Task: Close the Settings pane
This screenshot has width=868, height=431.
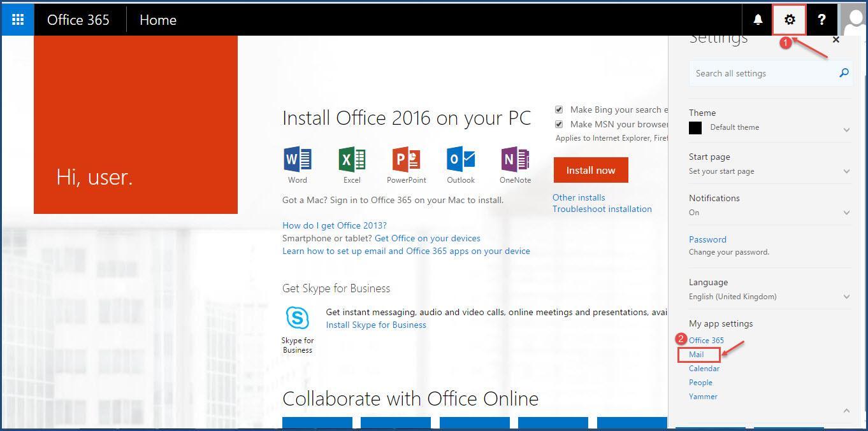Action: pos(836,39)
